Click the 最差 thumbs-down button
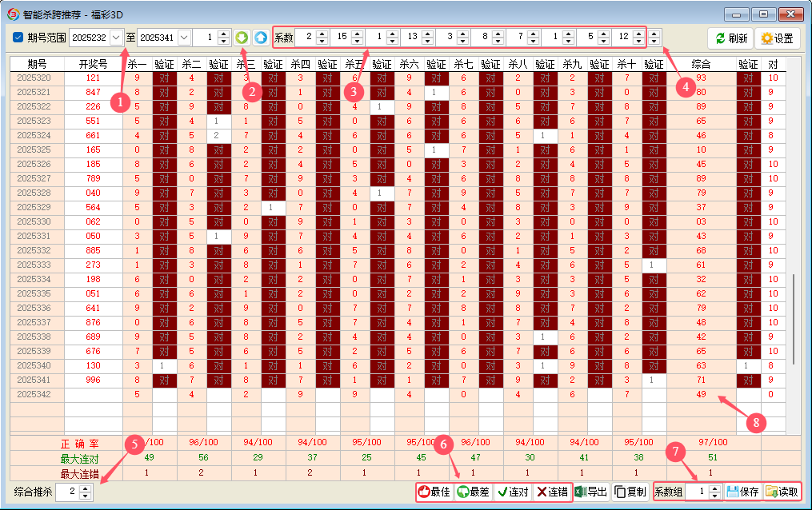 click(x=473, y=492)
